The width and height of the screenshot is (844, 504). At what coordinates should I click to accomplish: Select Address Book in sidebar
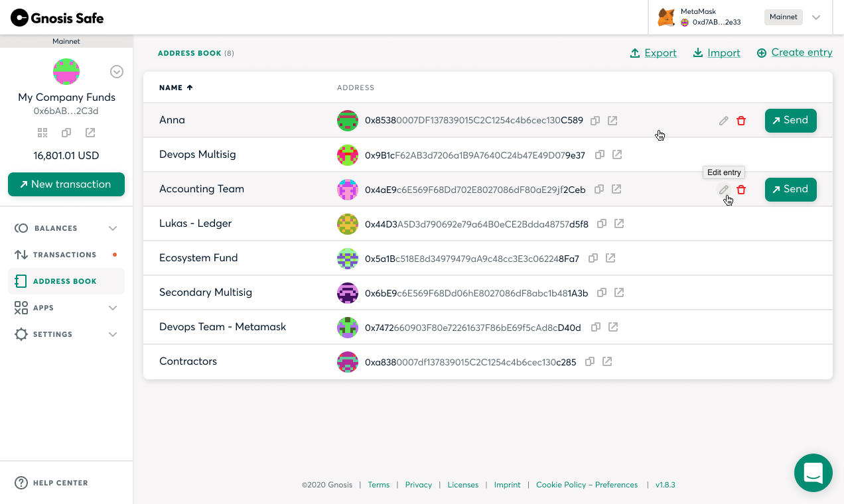coord(66,281)
